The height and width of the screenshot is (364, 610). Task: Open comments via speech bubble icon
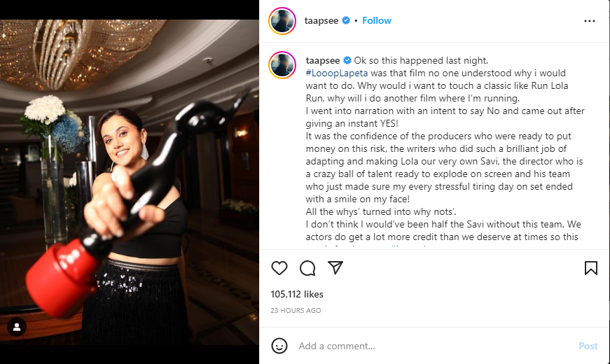point(307,268)
